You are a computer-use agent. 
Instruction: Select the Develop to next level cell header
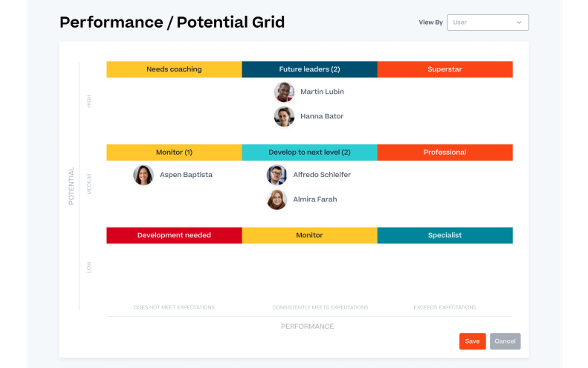point(309,152)
